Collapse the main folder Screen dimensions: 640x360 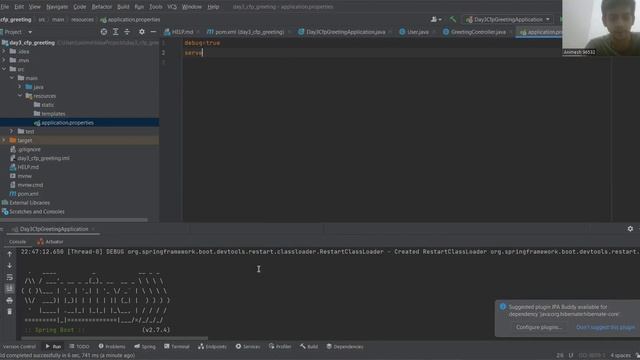12,78
